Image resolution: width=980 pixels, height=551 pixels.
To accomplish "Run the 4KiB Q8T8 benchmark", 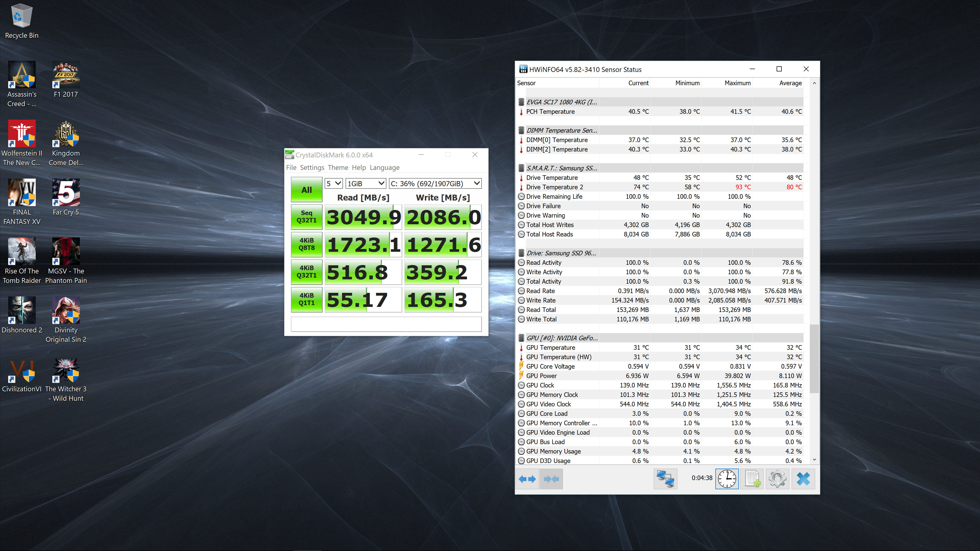I will pyautogui.click(x=307, y=245).
